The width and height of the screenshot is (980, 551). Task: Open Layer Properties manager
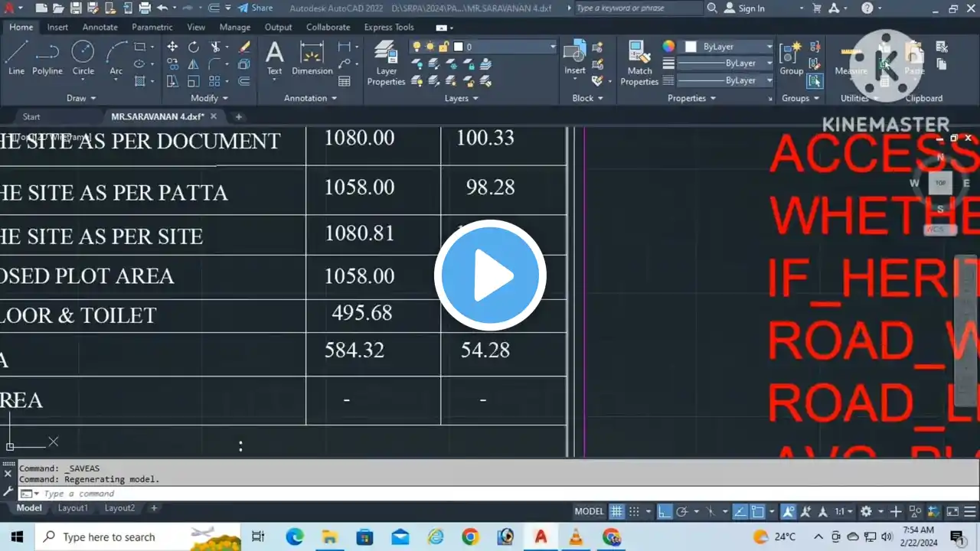(x=386, y=63)
